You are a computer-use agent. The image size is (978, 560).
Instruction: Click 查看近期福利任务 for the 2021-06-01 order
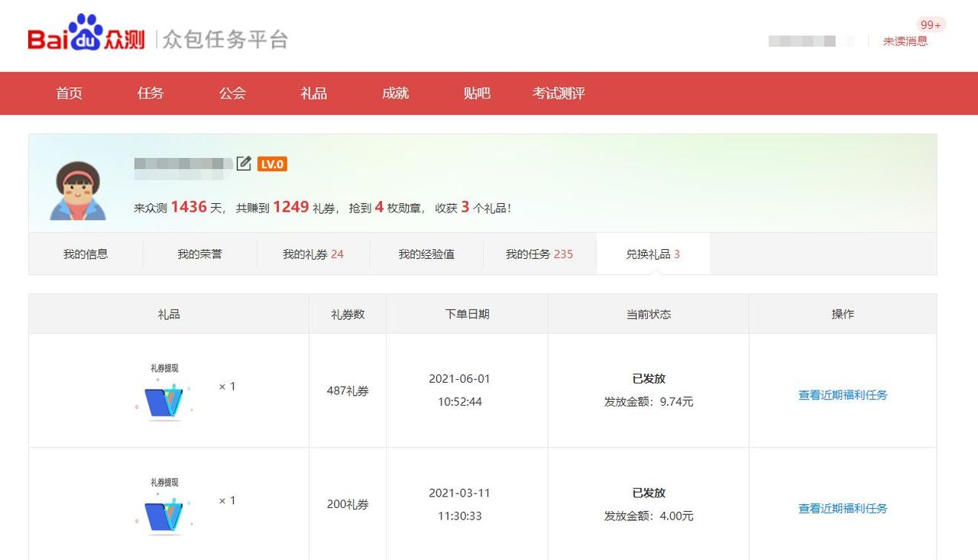click(x=842, y=396)
